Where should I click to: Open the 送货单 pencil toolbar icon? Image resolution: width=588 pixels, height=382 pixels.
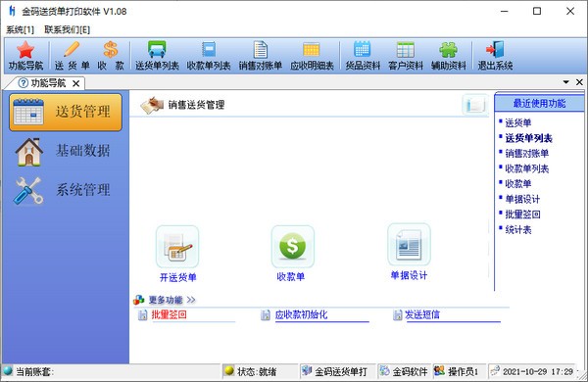72,56
